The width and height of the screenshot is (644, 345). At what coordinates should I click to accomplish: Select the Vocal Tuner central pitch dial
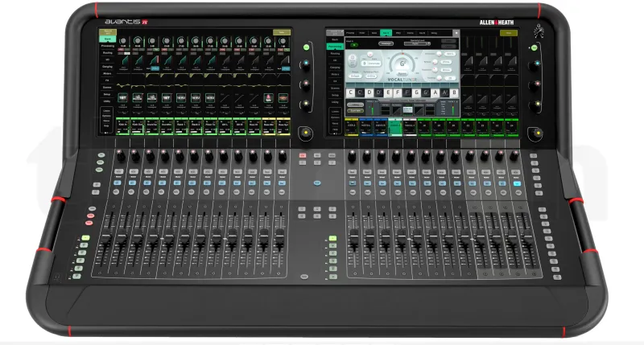click(402, 64)
